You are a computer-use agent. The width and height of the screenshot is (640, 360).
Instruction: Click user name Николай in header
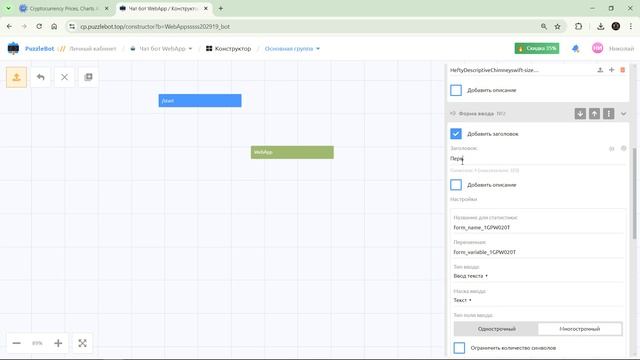621,49
